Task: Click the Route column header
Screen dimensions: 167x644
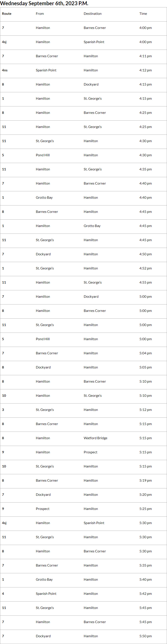Action: point(7,14)
